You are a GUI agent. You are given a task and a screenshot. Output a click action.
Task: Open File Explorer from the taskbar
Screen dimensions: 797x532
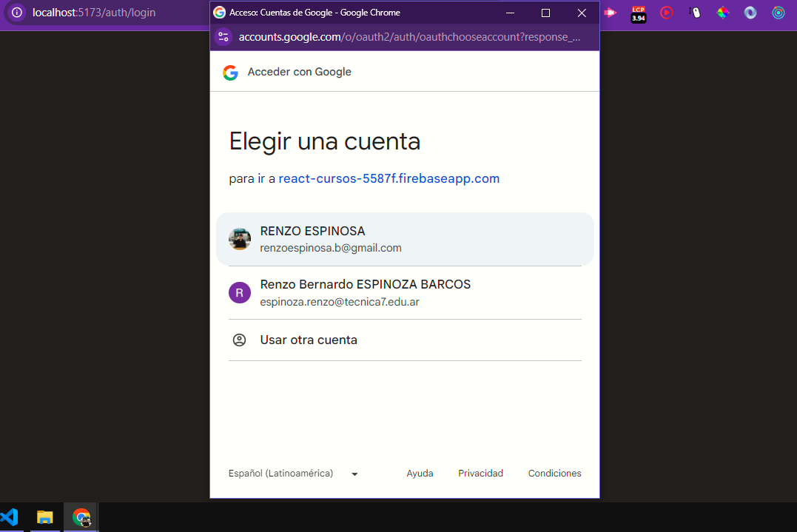tap(44, 517)
